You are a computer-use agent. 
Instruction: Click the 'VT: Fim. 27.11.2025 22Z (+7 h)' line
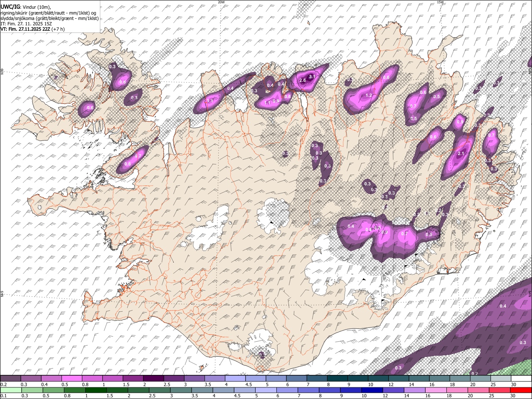32,29
